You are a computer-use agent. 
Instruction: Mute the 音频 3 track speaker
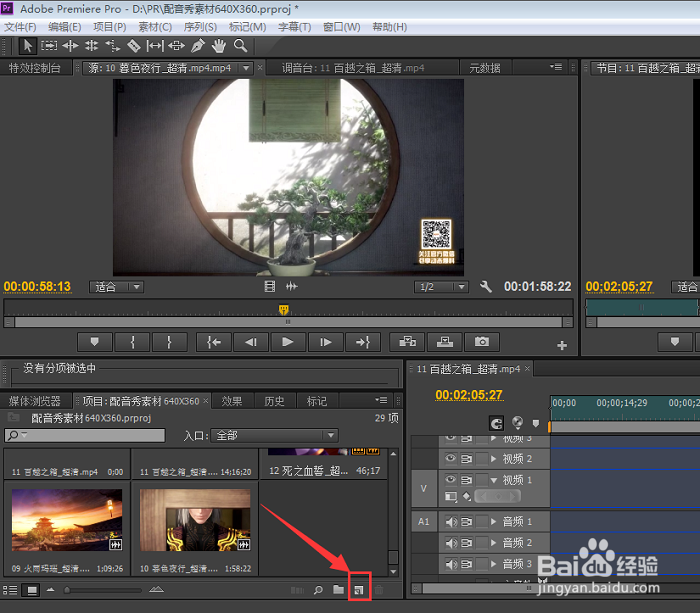coord(451,564)
